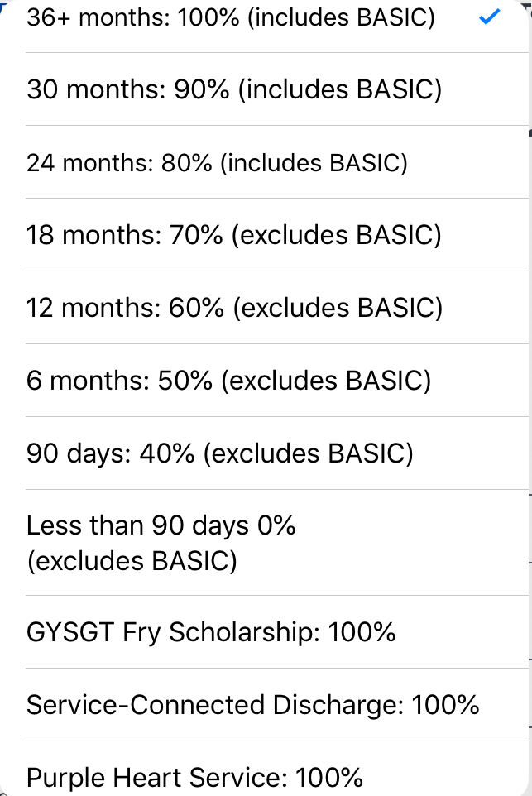The width and height of the screenshot is (532, 796).
Task: Choose the Fry Scholarship entry
Action: coord(211,632)
